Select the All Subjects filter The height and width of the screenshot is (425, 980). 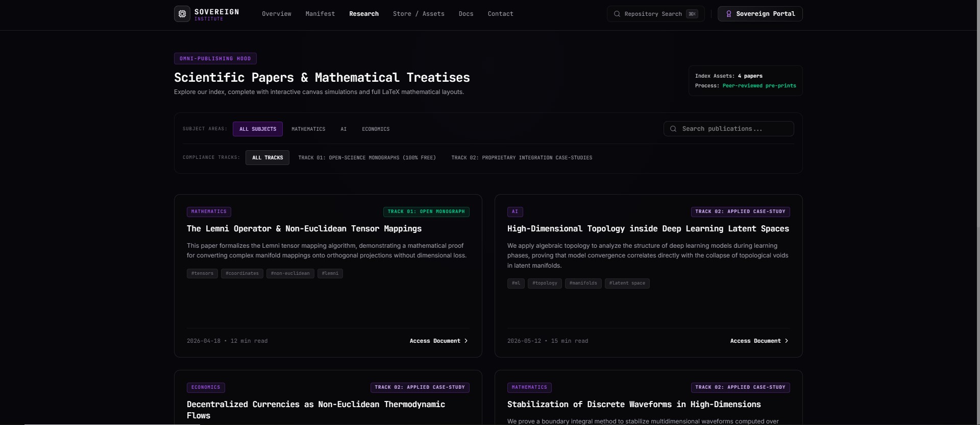tap(258, 129)
